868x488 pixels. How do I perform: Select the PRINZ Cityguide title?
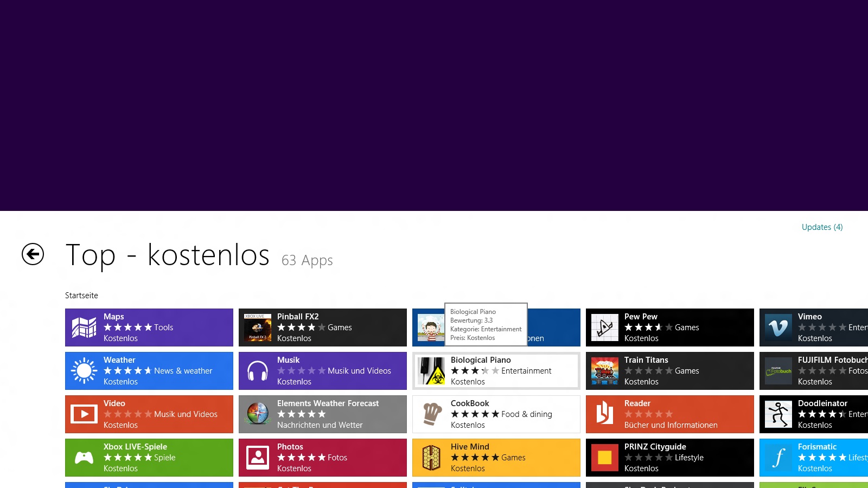point(655,447)
